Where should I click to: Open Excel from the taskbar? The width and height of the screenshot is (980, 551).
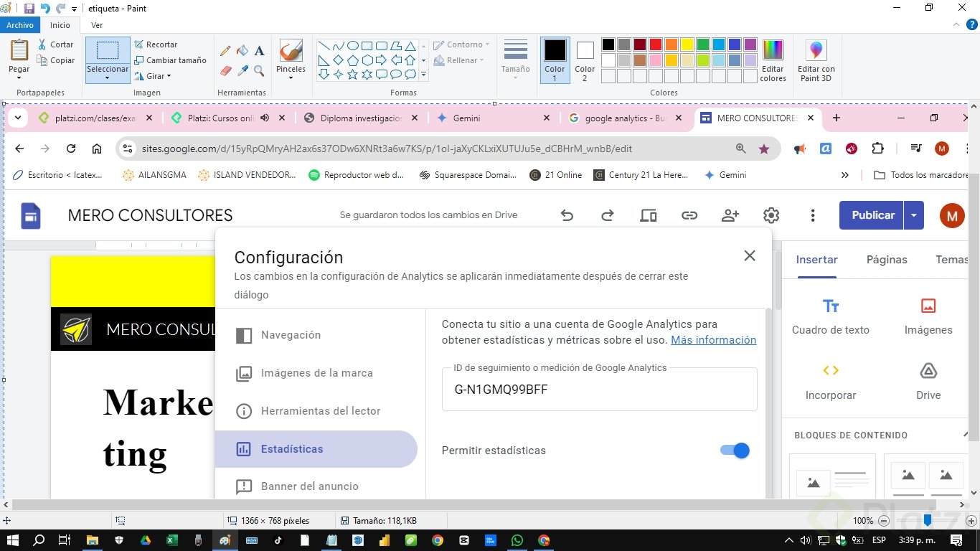click(x=171, y=540)
